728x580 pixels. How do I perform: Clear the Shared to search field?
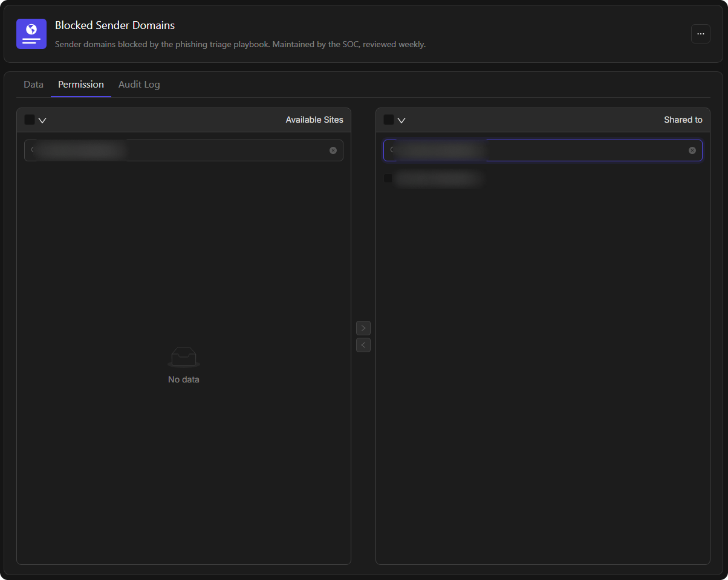coord(692,150)
